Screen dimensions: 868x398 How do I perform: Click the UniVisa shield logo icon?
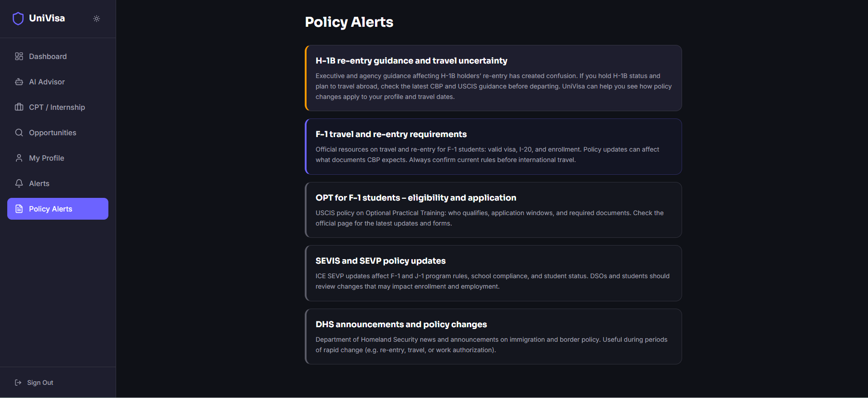[x=18, y=19]
